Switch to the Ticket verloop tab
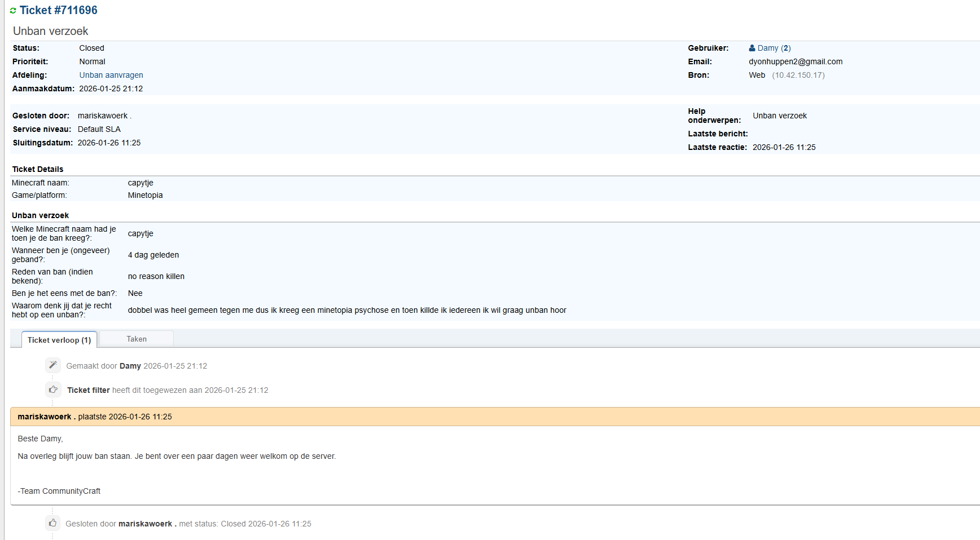This screenshot has width=980, height=540. click(59, 340)
